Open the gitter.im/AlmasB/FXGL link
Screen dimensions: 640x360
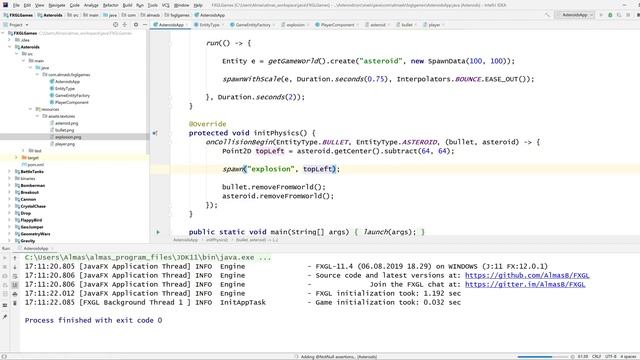point(525,284)
